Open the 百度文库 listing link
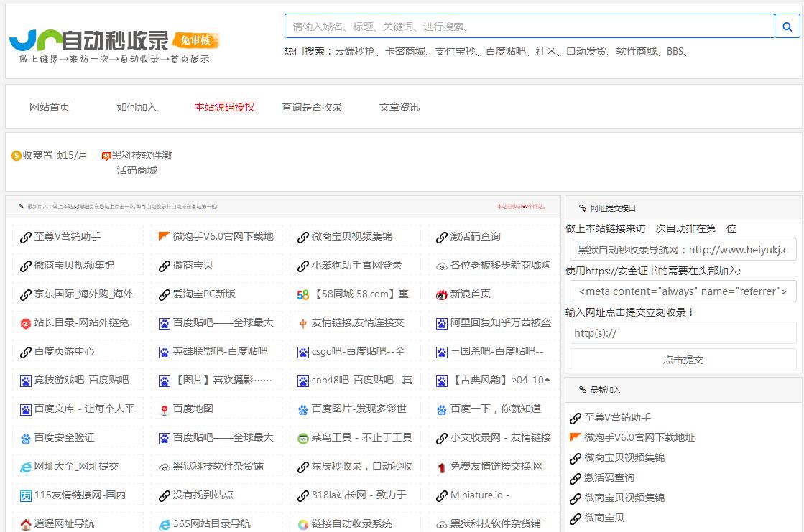This screenshot has width=804, height=532. (x=84, y=409)
